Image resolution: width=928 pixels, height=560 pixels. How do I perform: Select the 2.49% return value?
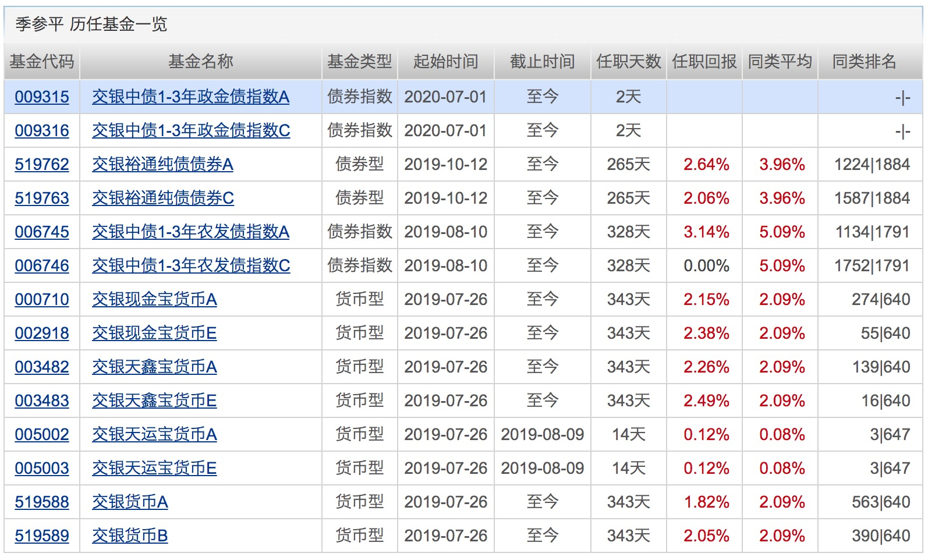tap(706, 400)
